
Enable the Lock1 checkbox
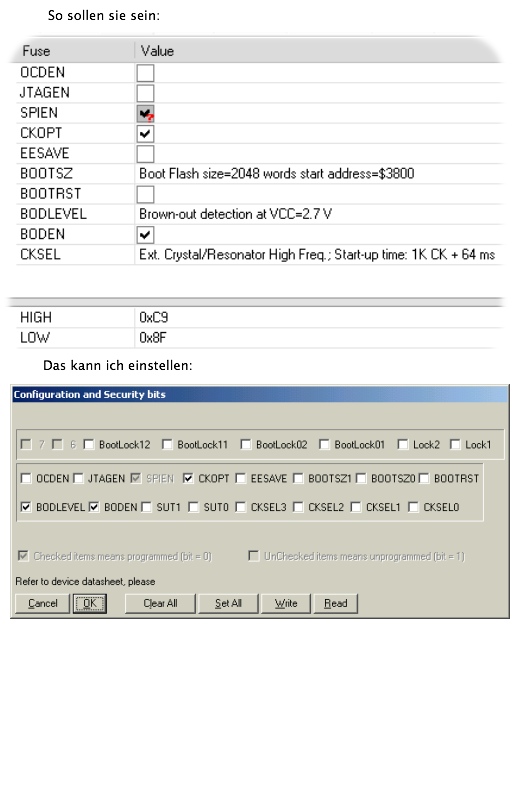point(455,444)
